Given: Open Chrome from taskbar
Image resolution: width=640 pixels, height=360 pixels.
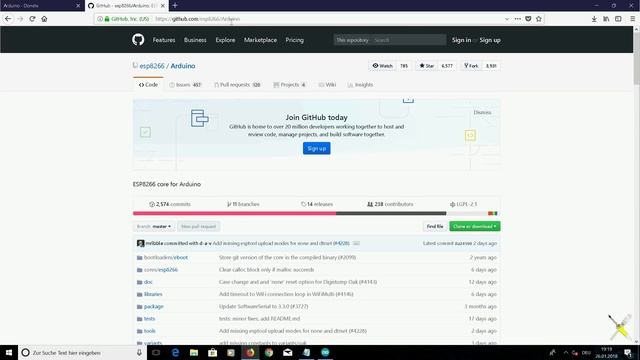Looking at the screenshot, I should [x=269, y=353].
